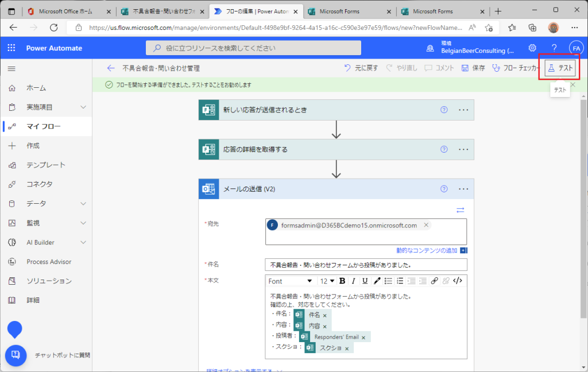Switch body editor to code view
Image resolution: width=588 pixels, height=372 pixels.
458,281
